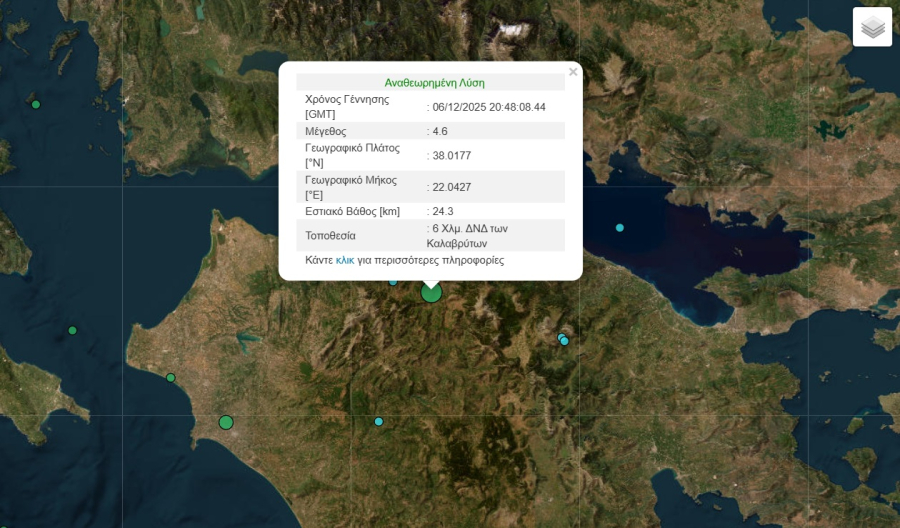Close the earthquake info popup
The height and width of the screenshot is (528, 900).
pyautogui.click(x=573, y=72)
